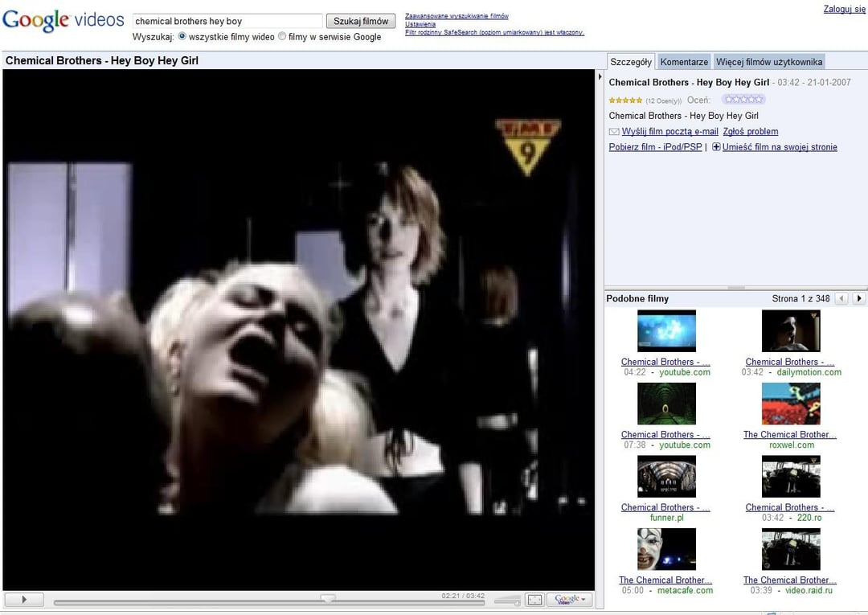Click the 'Szukaj filmów' search button

(x=361, y=21)
